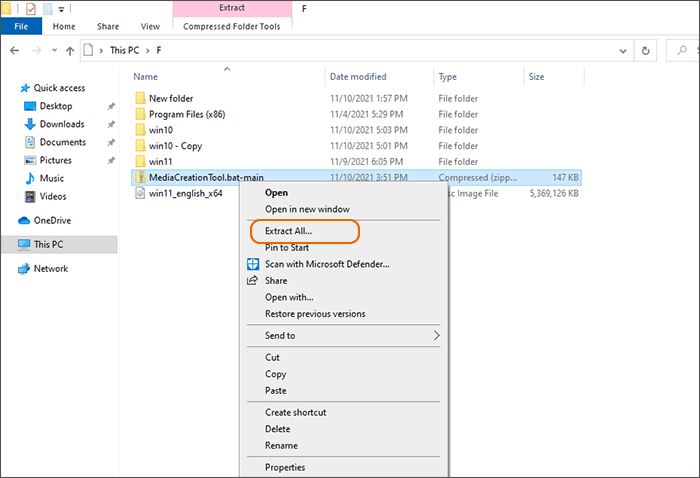Open the File tab
The width and height of the screenshot is (700, 478).
21,26
